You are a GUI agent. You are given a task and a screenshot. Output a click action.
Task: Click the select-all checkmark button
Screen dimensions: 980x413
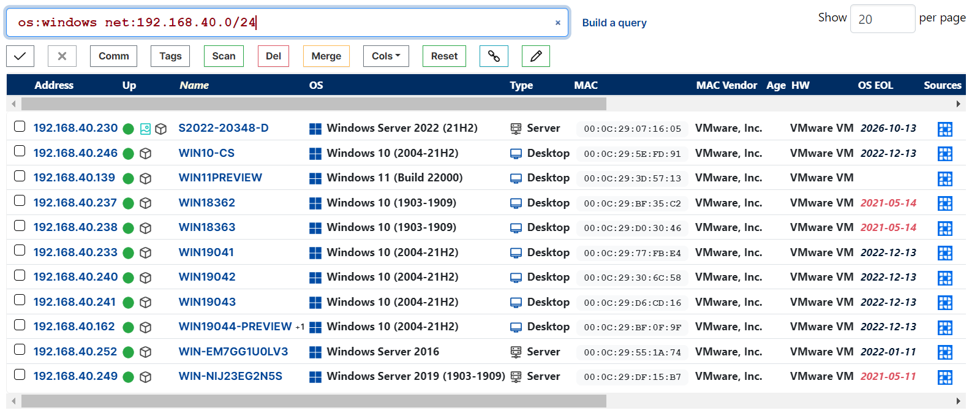pos(20,56)
